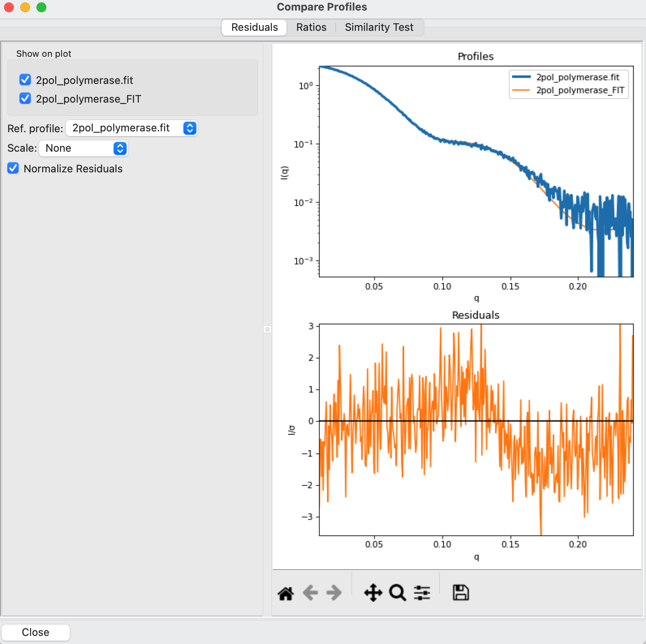Viewport: 646px width, 644px height.
Task: Uncheck 2pol_polymerase.fit on plot
Action: click(25, 80)
